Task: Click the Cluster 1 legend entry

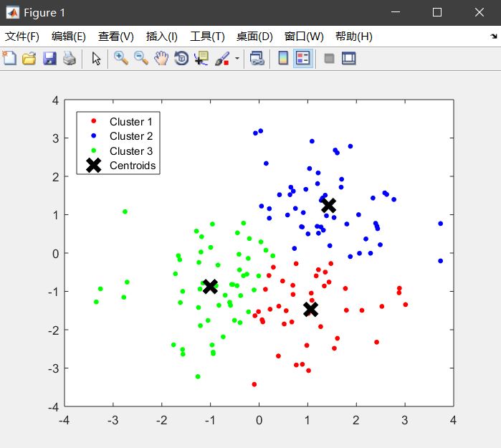Action: pos(131,122)
